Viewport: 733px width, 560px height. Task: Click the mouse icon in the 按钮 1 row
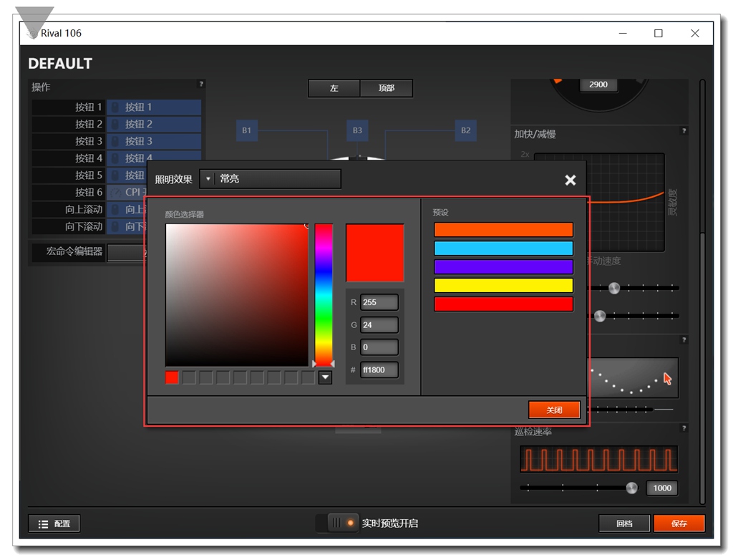(x=115, y=107)
